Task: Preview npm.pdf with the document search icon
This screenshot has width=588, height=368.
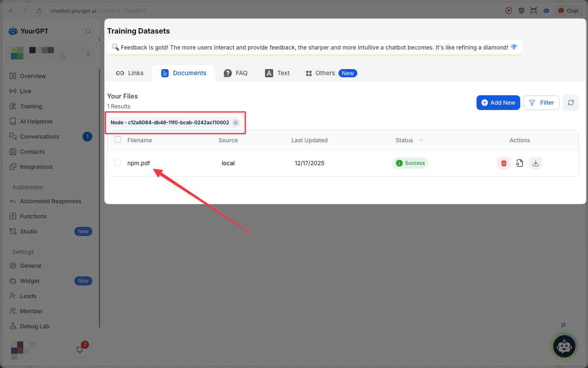Action: [x=519, y=163]
